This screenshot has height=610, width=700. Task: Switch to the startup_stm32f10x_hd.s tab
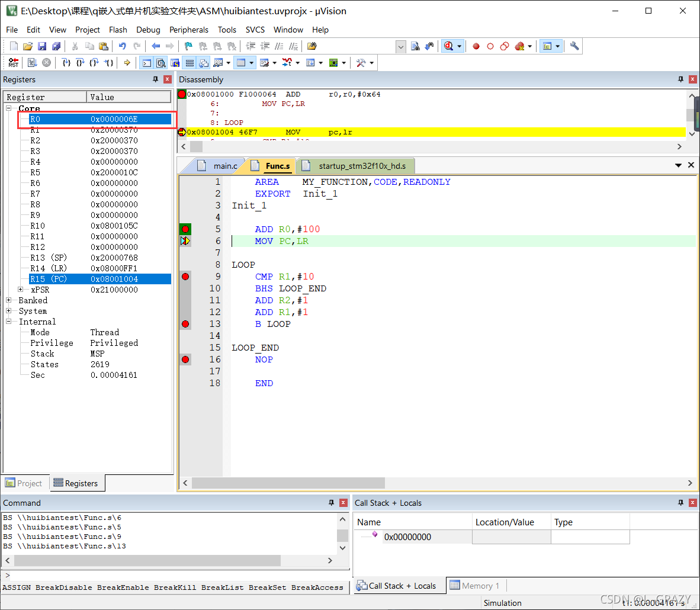(356, 166)
